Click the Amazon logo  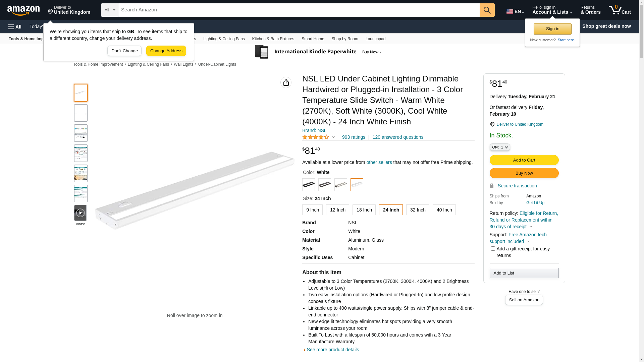click(23, 10)
